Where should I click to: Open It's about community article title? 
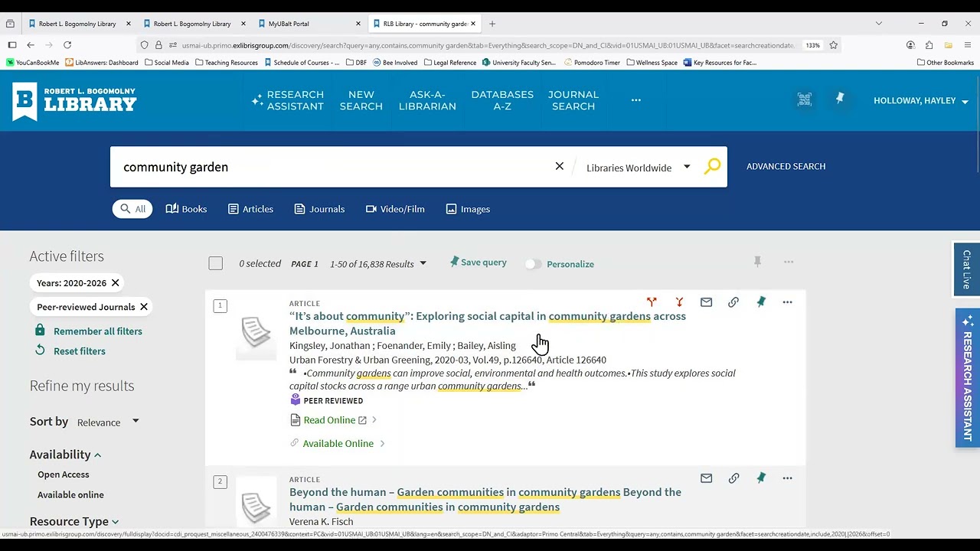click(x=488, y=323)
